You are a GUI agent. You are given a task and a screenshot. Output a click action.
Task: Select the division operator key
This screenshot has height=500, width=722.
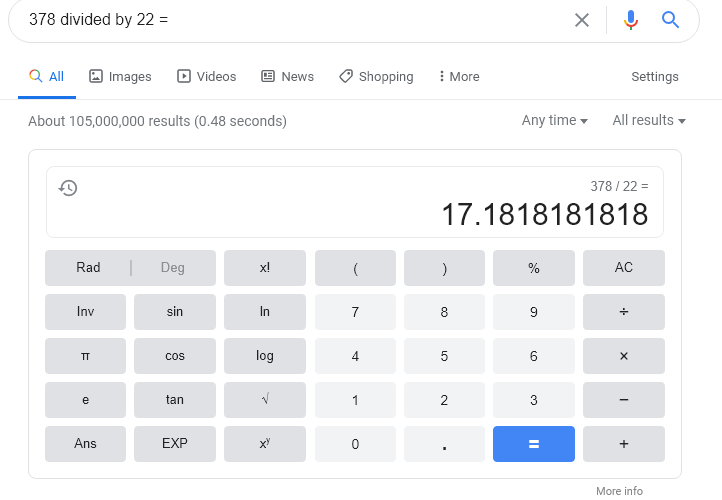623,312
